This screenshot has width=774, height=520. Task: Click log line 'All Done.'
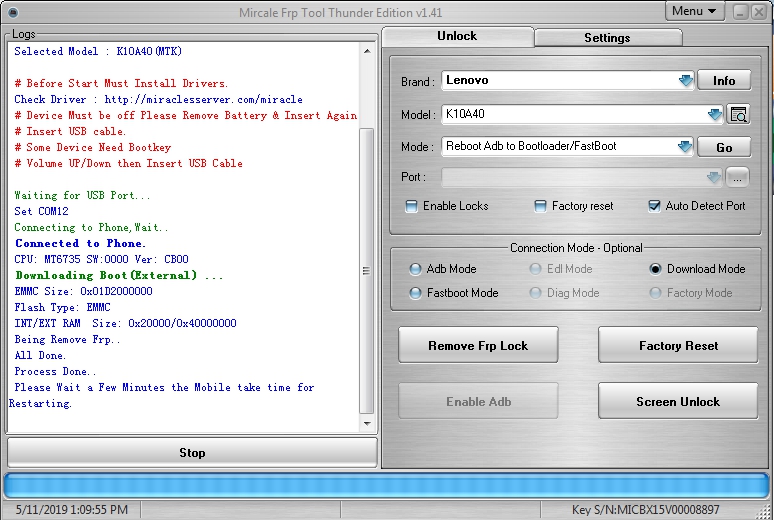pos(40,356)
